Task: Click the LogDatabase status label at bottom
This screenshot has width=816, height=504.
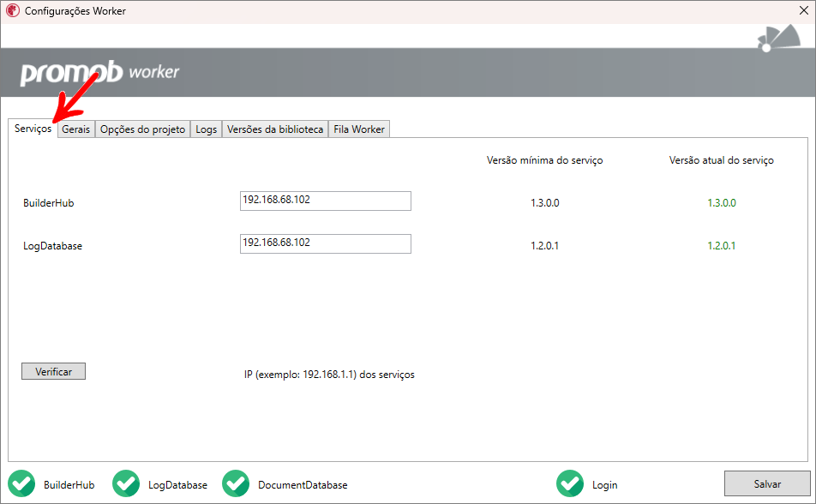Action: (177, 485)
